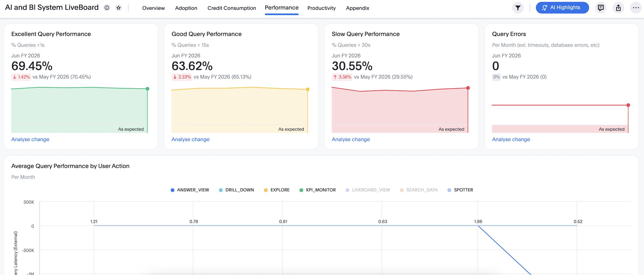The image size is (644, 275).
Task: Open the comments icon in header
Action: pos(601,8)
